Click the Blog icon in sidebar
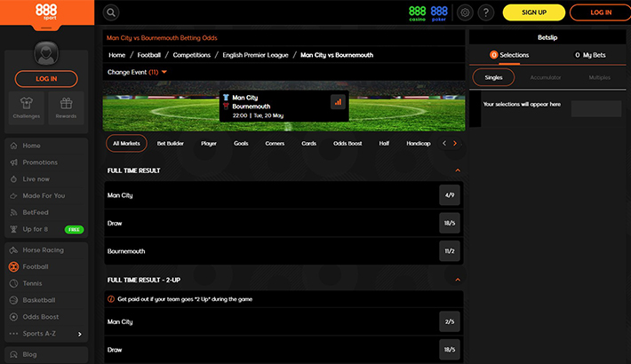 (13, 354)
